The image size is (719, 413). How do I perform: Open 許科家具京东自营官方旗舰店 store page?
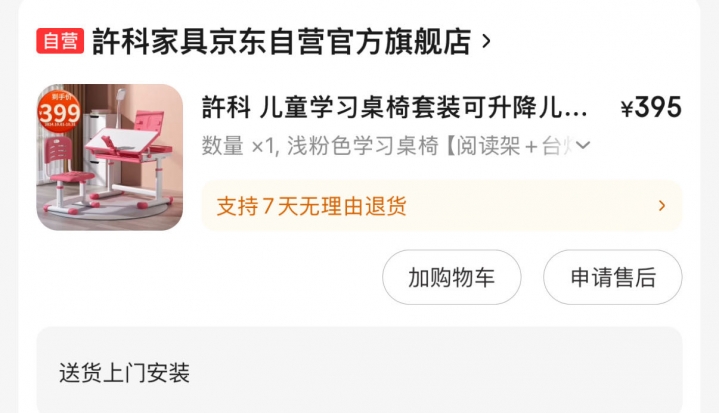click(282, 41)
